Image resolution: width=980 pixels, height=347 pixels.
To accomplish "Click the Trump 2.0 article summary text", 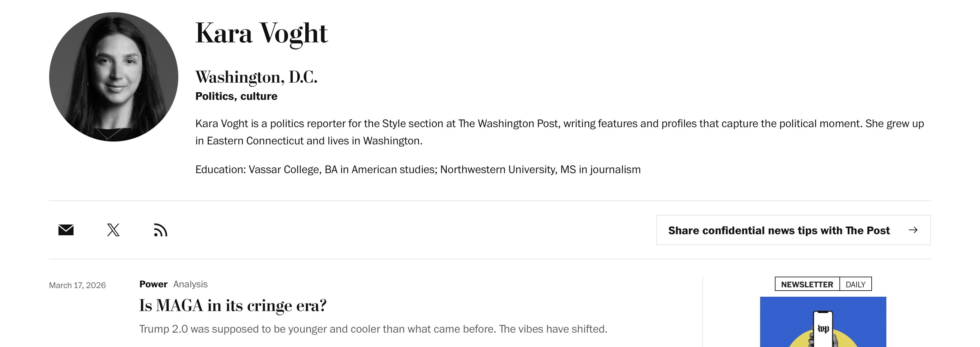I will coord(373,329).
